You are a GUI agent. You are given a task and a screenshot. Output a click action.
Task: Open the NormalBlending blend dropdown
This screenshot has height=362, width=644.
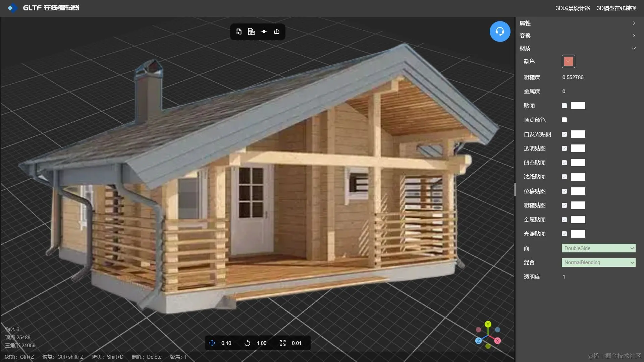[598, 262]
